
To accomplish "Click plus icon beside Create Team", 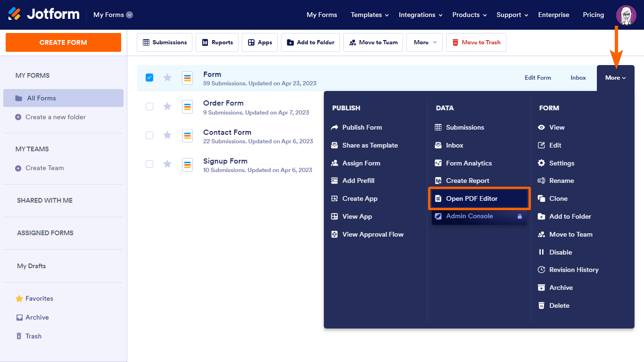I will [18, 168].
